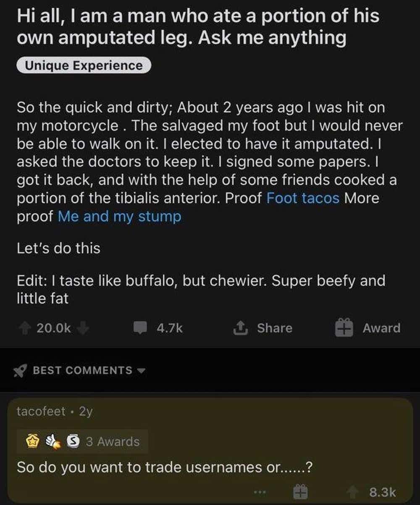Tap the Share upload icon

pos(240,327)
